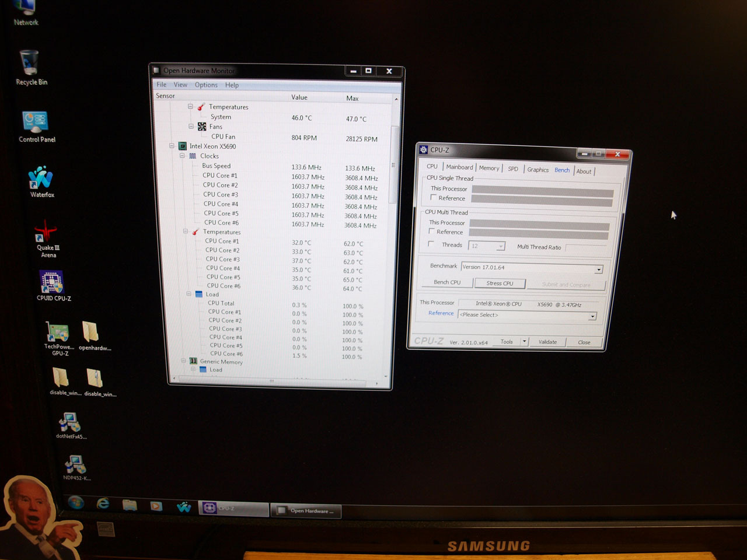Switch to the SPD tab in CPU-Z
This screenshot has height=560, width=747.
[x=513, y=169]
